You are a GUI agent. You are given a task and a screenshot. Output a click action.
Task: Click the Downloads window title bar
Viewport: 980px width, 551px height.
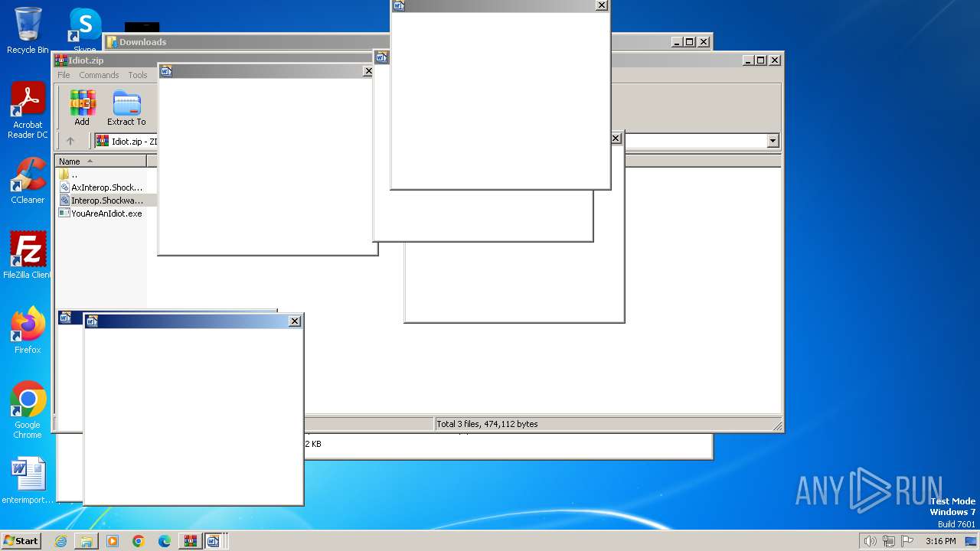pyautogui.click(x=408, y=42)
